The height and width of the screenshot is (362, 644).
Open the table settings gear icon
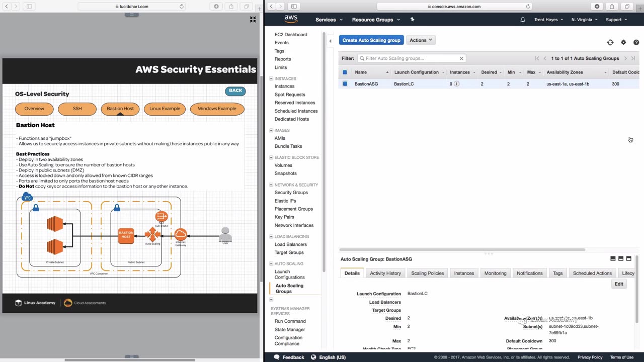623,43
